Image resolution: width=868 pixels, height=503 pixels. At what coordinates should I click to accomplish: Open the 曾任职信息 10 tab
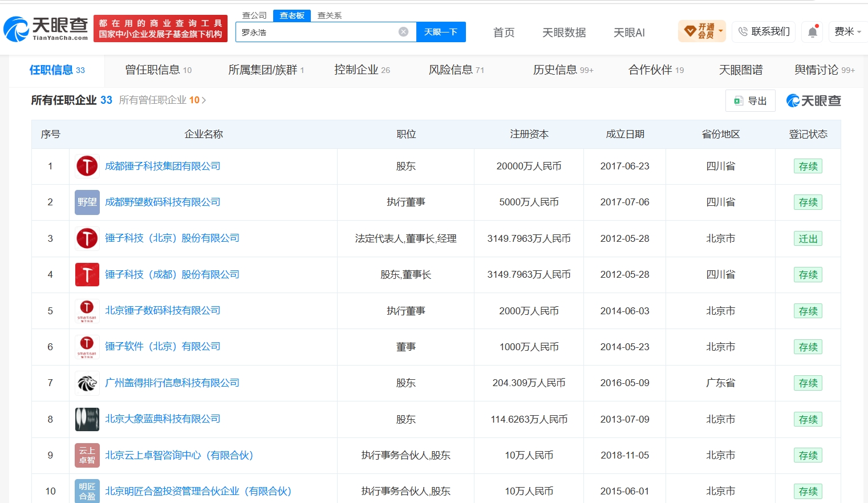click(x=159, y=70)
